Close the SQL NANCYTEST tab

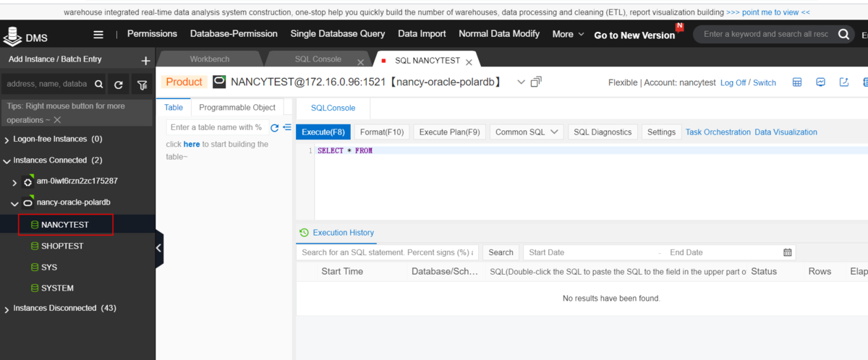pyautogui.click(x=469, y=61)
